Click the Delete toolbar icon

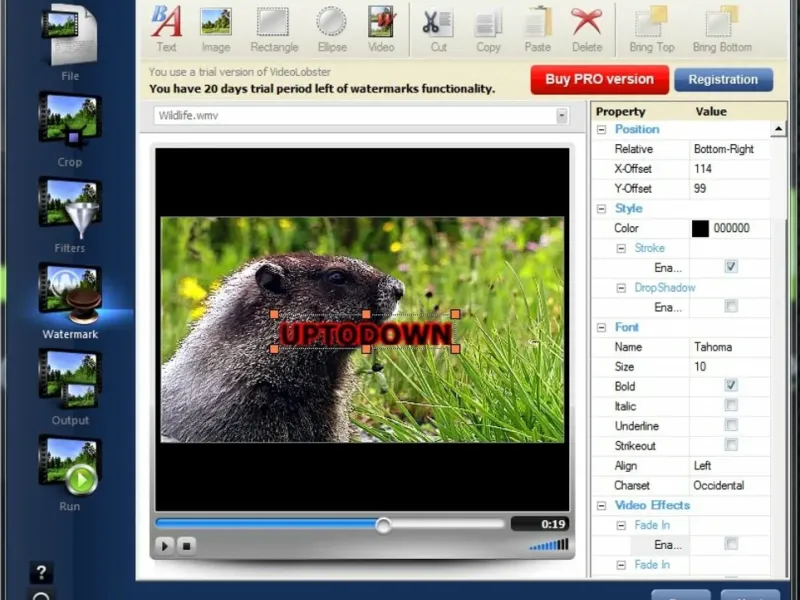[x=587, y=29]
